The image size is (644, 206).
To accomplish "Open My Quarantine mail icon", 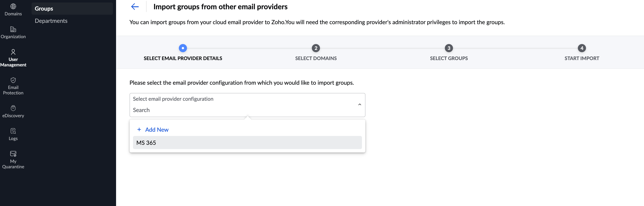I will click(x=13, y=154).
